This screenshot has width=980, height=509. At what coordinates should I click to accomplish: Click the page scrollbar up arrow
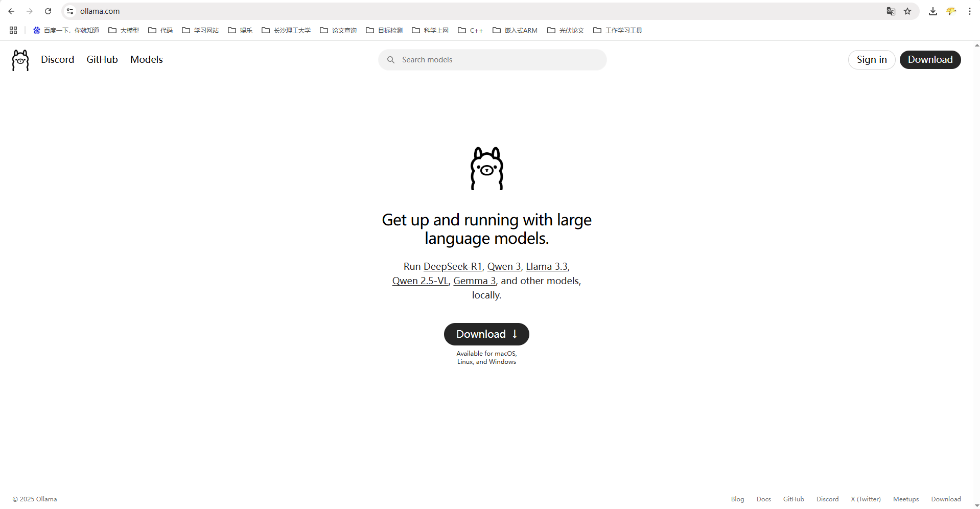click(977, 45)
